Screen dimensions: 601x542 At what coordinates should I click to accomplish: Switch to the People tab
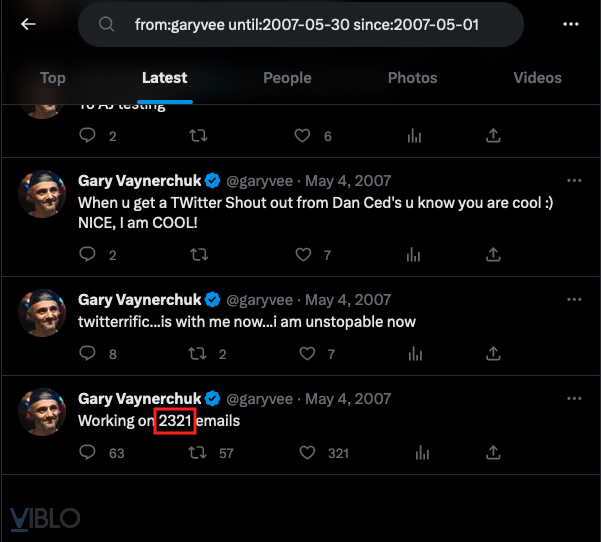tap(286, 78)
